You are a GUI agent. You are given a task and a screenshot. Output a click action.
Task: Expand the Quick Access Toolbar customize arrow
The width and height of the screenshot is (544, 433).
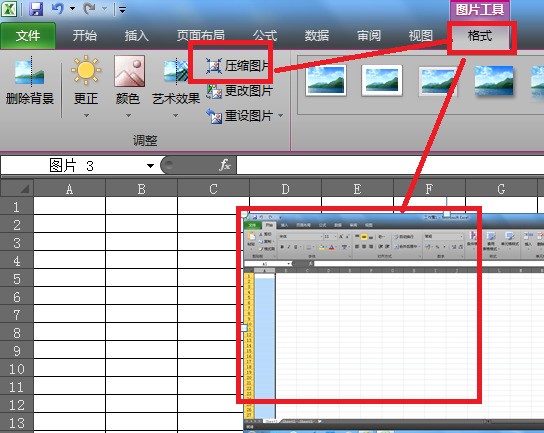(x=122, y=10)
